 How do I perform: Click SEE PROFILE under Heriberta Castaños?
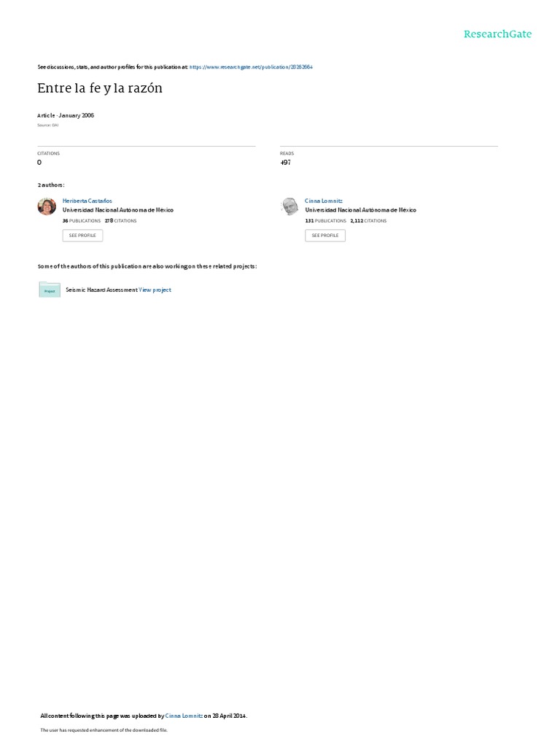click(x=82, y=236)
